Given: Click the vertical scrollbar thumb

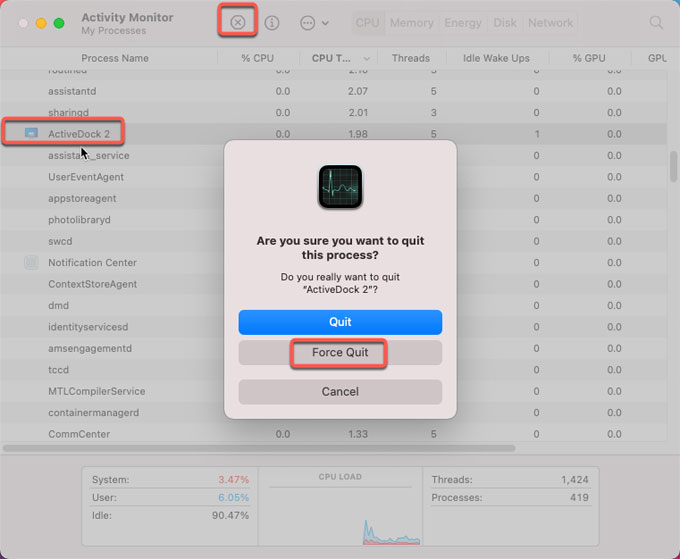Looking at the screenshot, I should point(673,167).
